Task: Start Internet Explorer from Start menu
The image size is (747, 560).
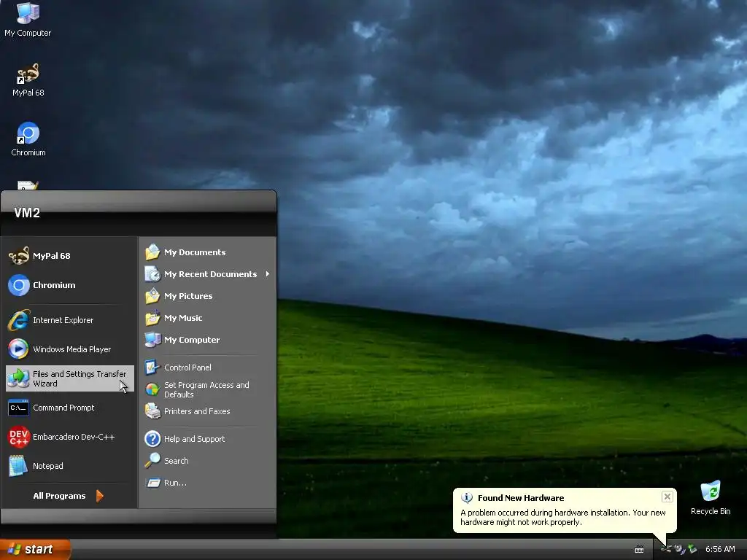Action: pos(70,320)
